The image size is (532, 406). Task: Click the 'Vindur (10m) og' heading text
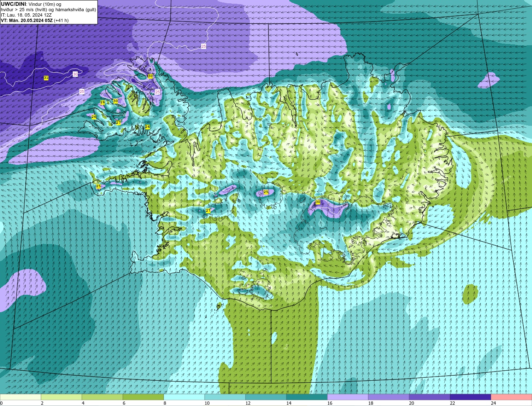44,4
